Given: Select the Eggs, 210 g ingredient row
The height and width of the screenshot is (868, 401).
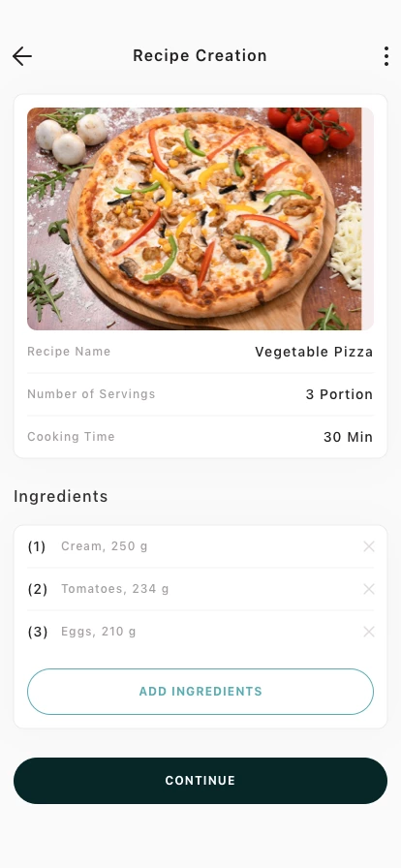Looking at the screenshot, I should pyautogui.click(x=200, y=632).
